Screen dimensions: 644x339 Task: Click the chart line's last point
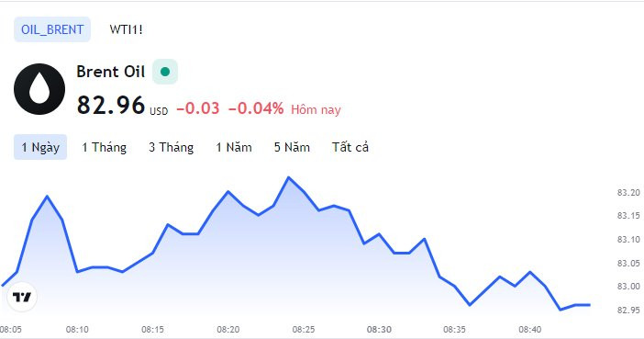(590, 305)
